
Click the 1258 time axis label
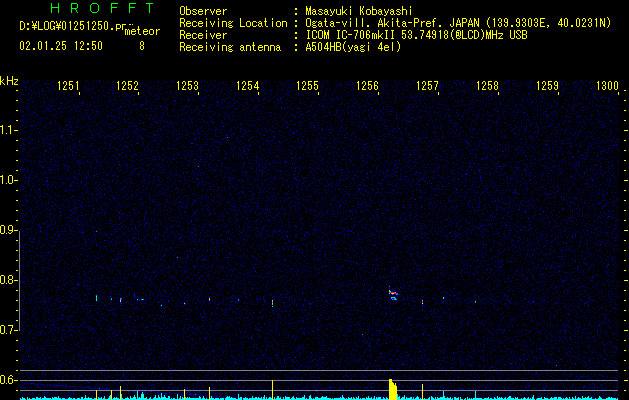point(487,86)
